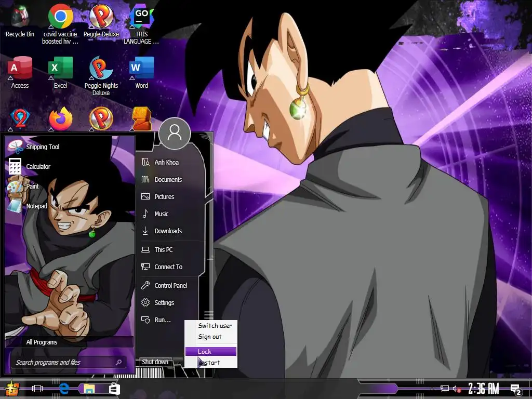
Task: Open Peggle Nights Deluxe desktop icon
Action: point(101,76)
